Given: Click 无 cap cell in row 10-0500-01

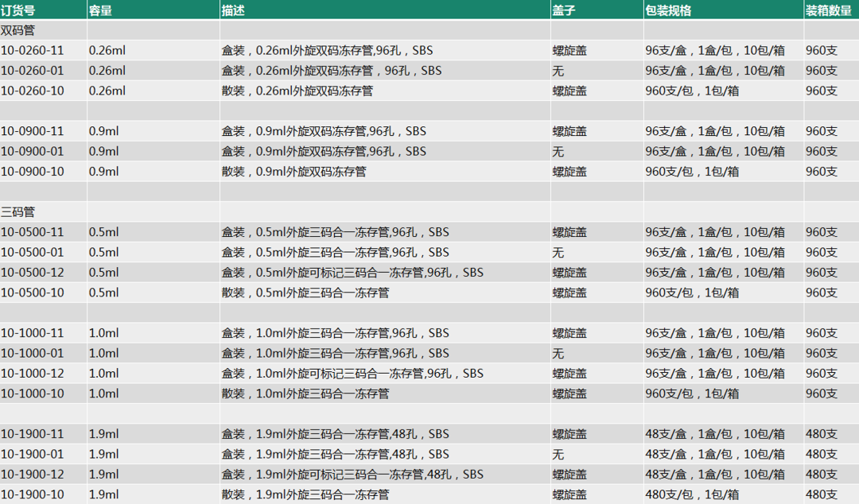Looking at the screenshot, I should coord(558,253).
